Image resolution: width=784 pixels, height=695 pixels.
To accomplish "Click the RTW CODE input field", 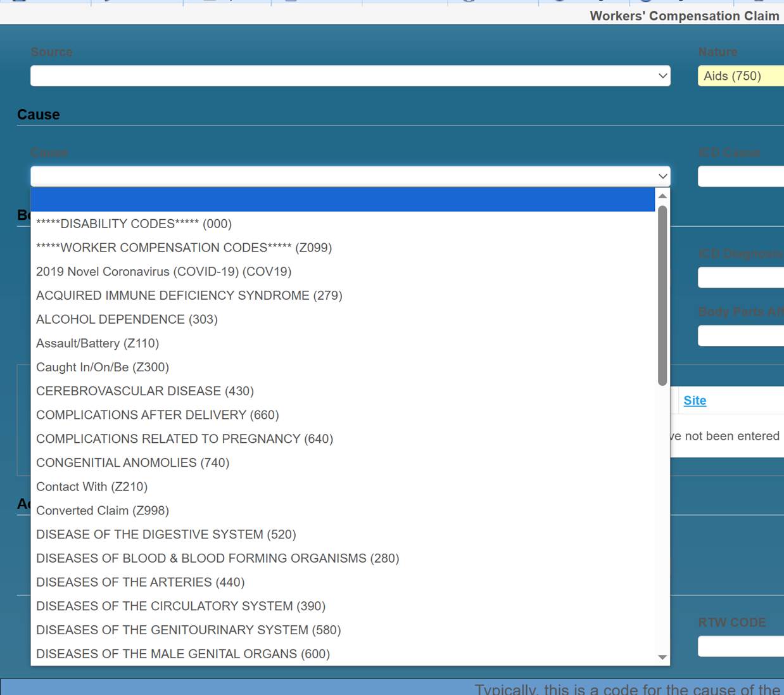I will (x=740, y=646).
